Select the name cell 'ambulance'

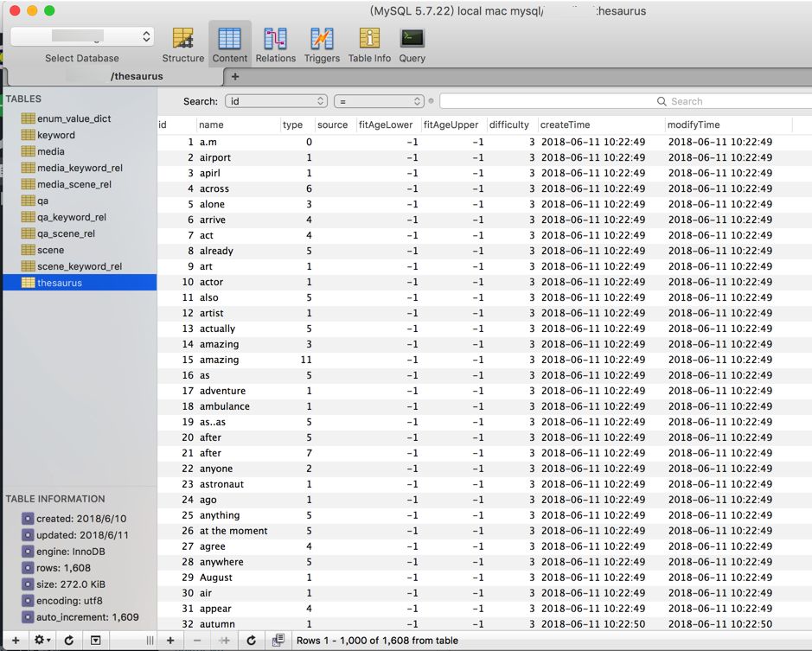pyautogui.click(x=225, y=406)
